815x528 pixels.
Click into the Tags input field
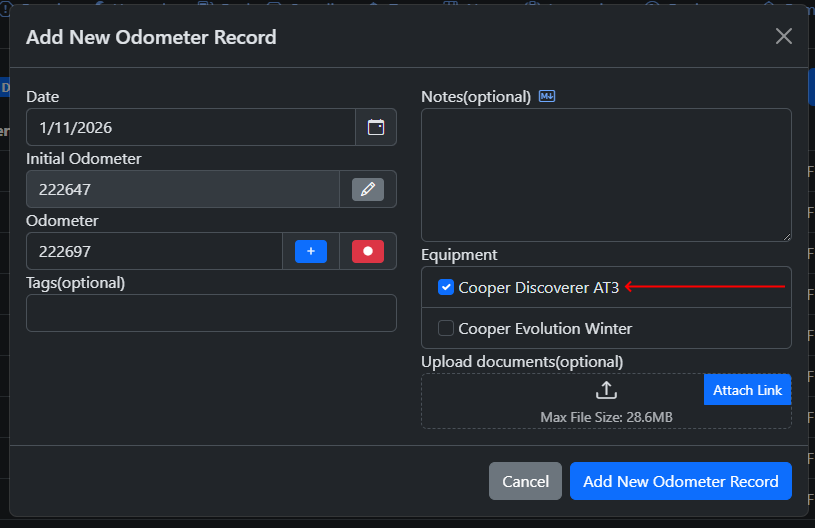click(x=211, y=313)
